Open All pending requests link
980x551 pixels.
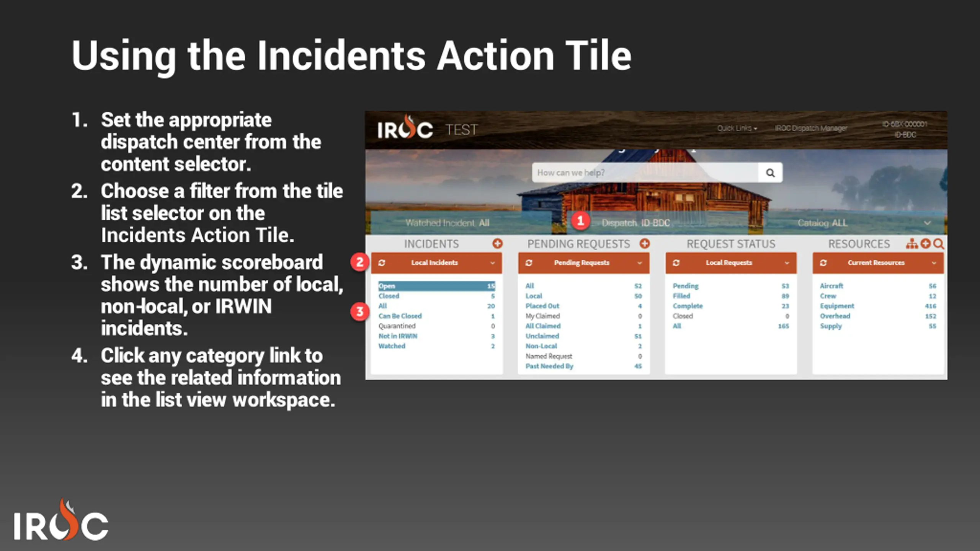529,286
